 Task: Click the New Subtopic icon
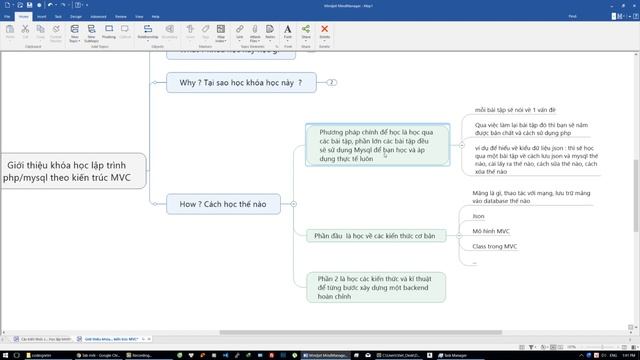[91, 29]
